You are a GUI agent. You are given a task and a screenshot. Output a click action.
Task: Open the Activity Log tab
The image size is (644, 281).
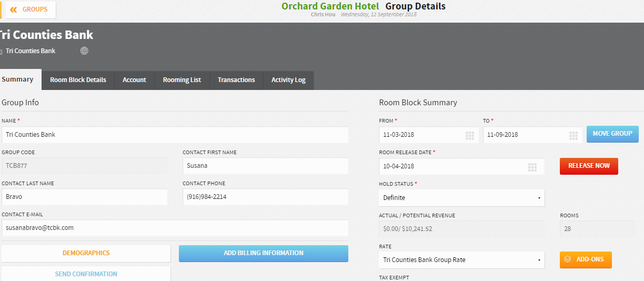pyautogui.click(x=288, y=80)
